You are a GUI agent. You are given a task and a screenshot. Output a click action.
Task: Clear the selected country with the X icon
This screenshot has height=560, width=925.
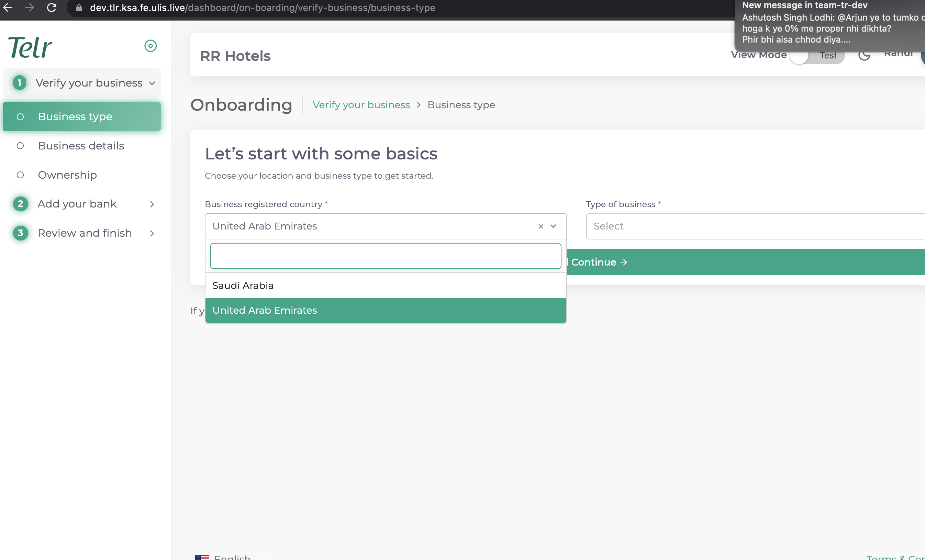pos(541,226)
